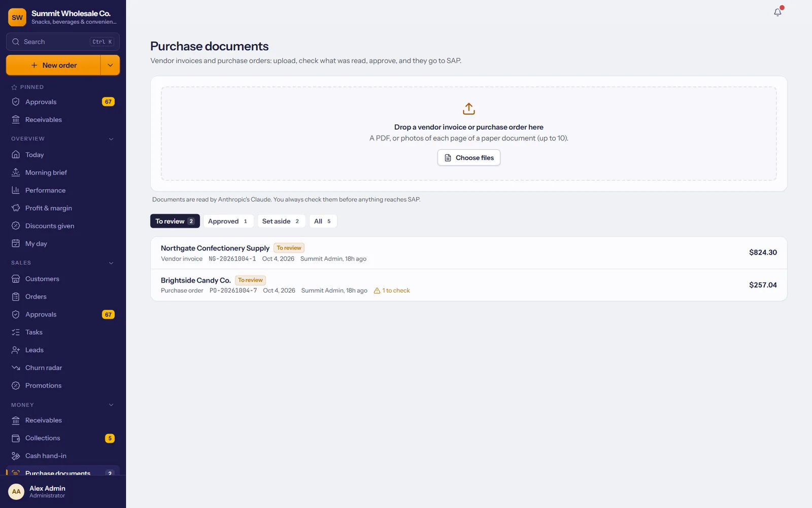The width and height of the screenshot is (812, 508).
Task: Click the Choose files button
Action: tap(469, 157)
